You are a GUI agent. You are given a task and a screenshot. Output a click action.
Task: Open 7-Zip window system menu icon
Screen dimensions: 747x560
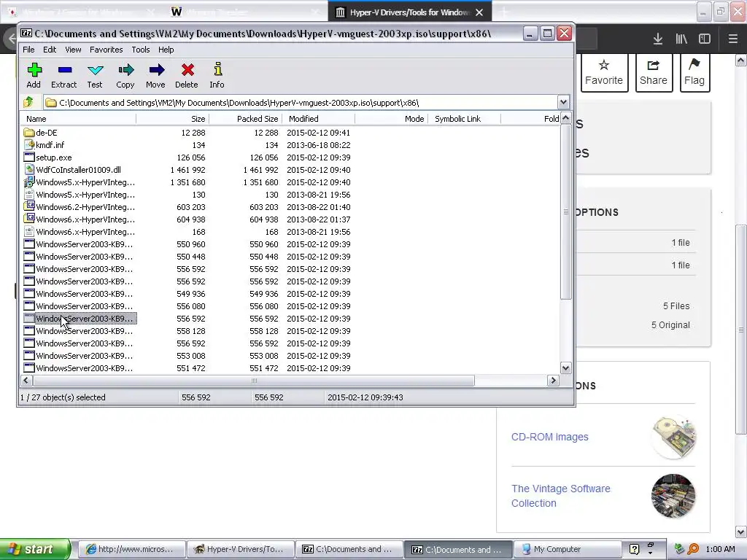(26, 34)
